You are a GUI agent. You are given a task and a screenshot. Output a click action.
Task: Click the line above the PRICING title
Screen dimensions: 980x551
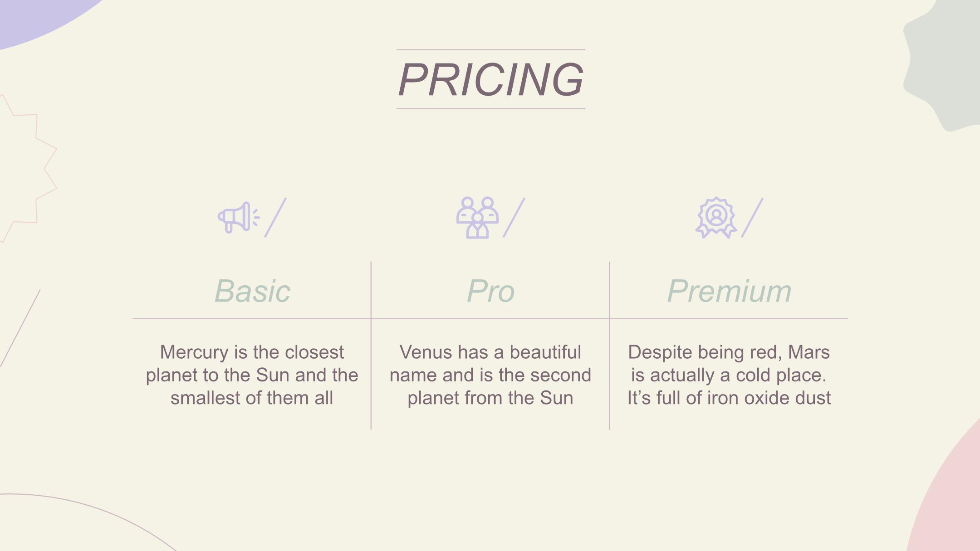pos(491,49)
